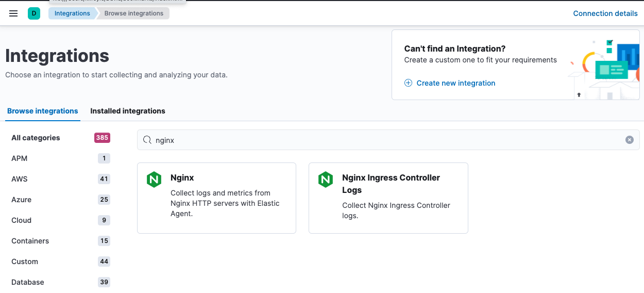Filter by AWS category

click(x=20, y=179)
